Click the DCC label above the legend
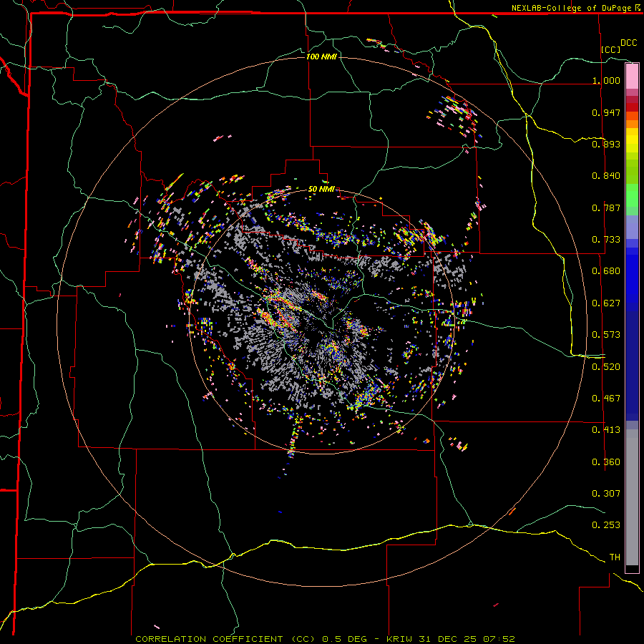This screenshot has height=644, width=644. 628,43
